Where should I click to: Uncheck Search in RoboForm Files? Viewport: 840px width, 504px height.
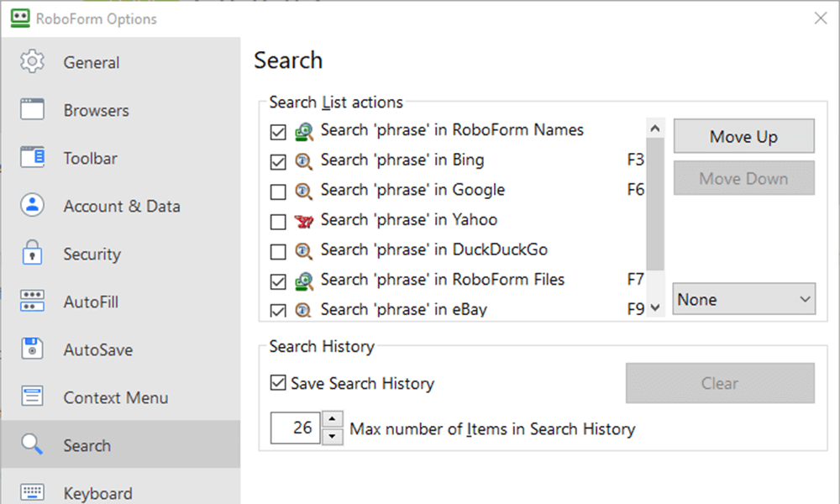pos(278,281)
